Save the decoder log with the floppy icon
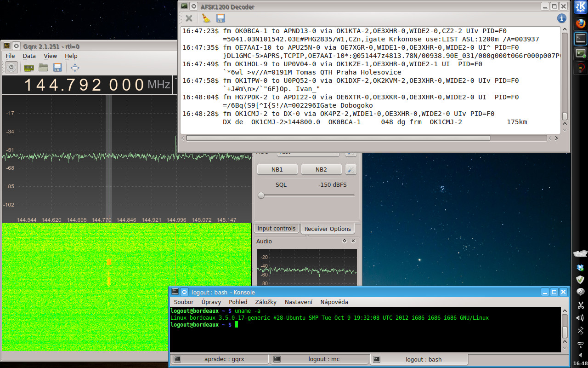 point(220,18)
